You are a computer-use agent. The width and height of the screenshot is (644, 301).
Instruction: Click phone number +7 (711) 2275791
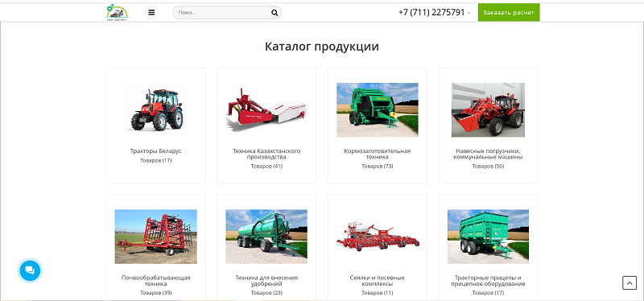pyautogui.click(x=431, y=12)
